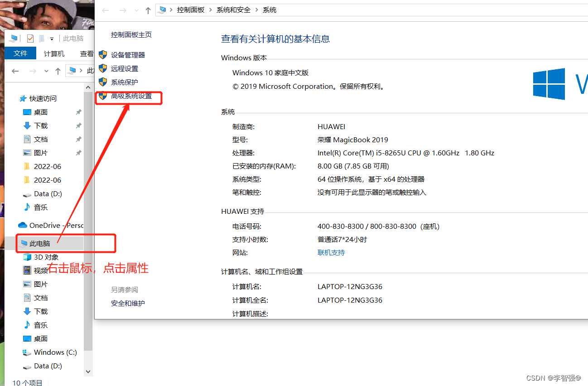The width and height of the screenshot is (588, 386).
Task: Select 音乐 listed under 此电脑
Action: [x=41, y=325]
